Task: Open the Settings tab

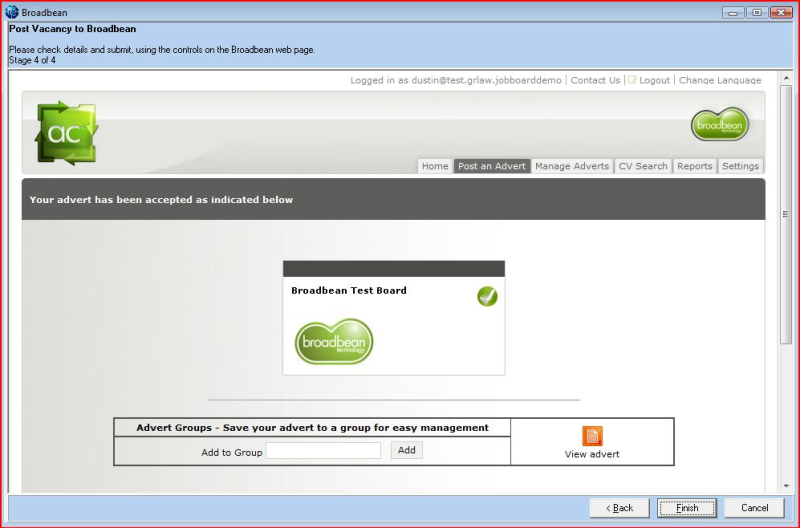Action: click(740, 166)
